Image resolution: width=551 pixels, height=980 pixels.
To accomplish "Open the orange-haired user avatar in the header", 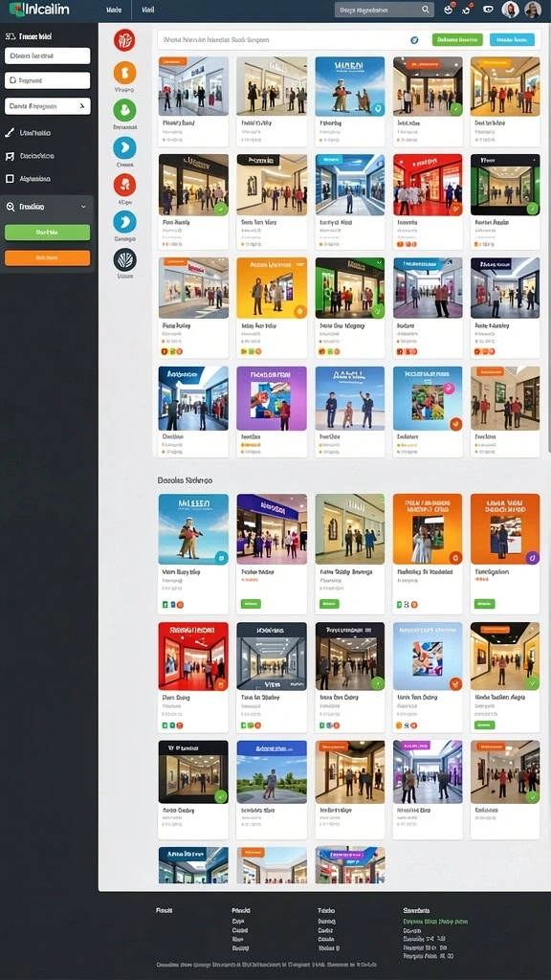I will coord(511,10).
